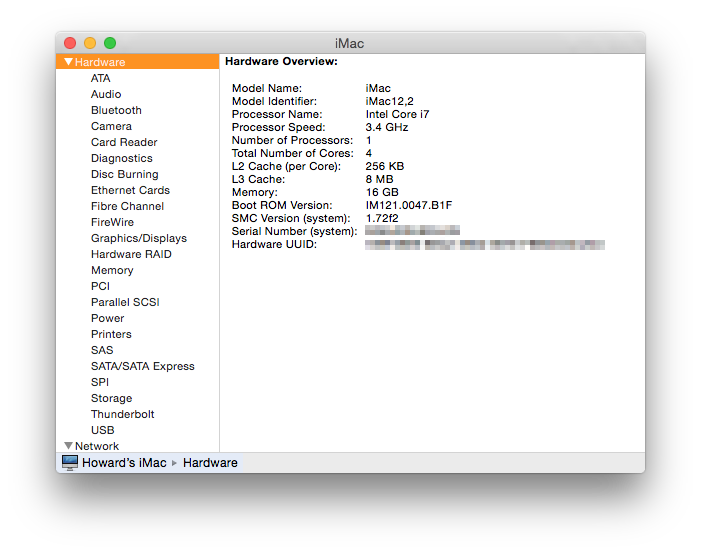Image resolution: width=701 pixels, height=553 pixels.
Task: Show Storage hardware details
Action: click(111, 398)
